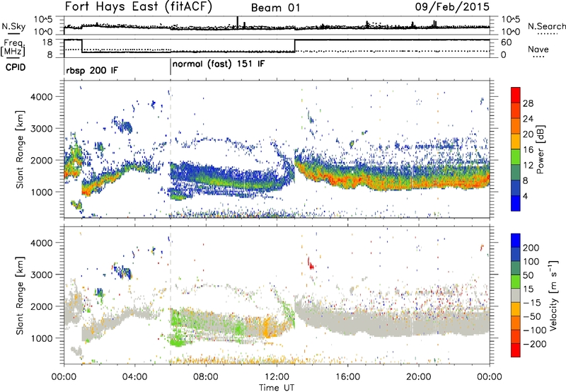Click the "Nave" legend label
The width and height of the screenshot is (566, 392).
[538, 49]
